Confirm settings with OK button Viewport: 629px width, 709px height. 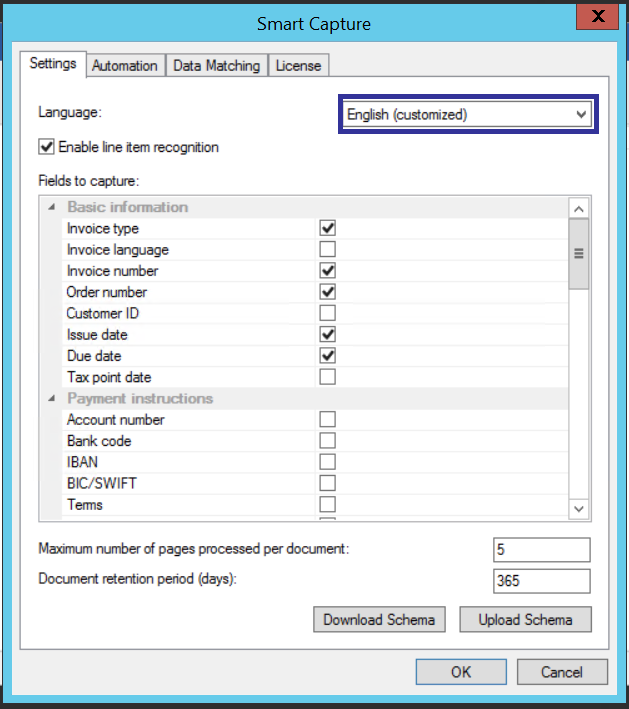[461, 672]
